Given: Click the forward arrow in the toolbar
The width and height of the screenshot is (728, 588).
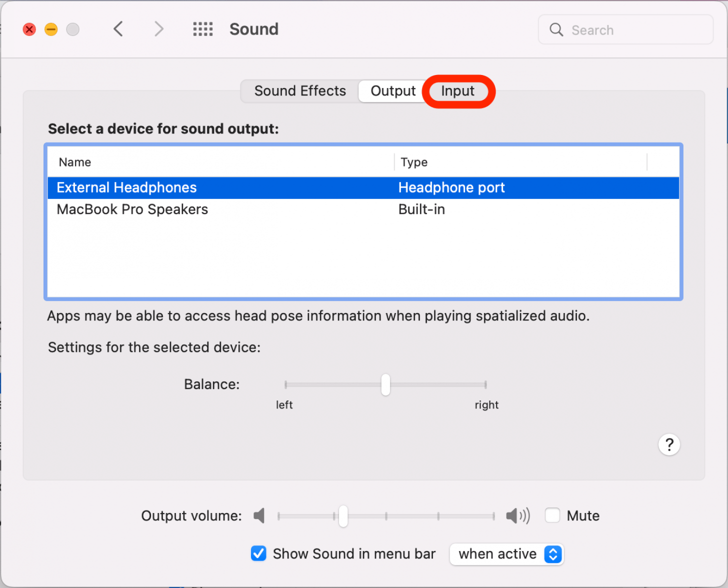Looking at the screenshot, I should [158, 29].
